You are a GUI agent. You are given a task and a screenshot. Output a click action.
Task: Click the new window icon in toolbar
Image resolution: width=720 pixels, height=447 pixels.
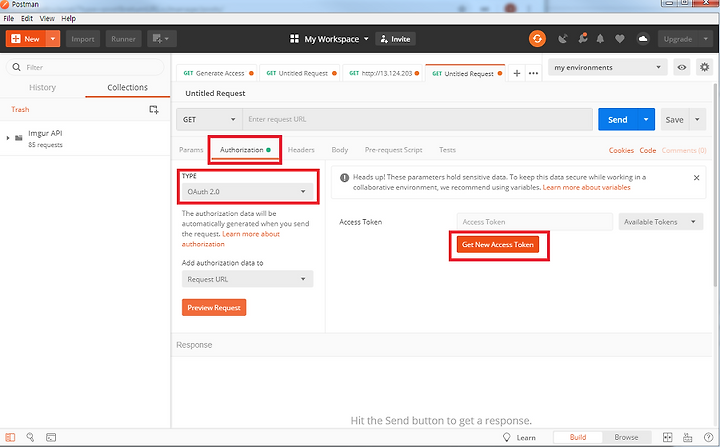[162, 39]
